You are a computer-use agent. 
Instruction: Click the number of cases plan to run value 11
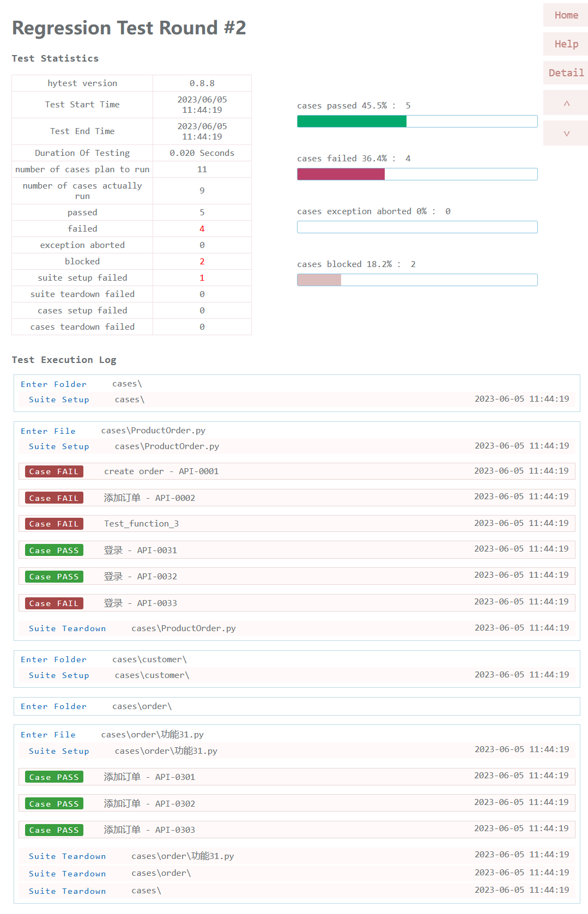(202, 170)
